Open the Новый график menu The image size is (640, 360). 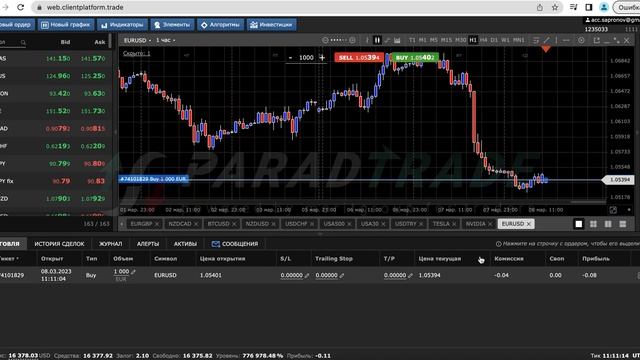66,24
